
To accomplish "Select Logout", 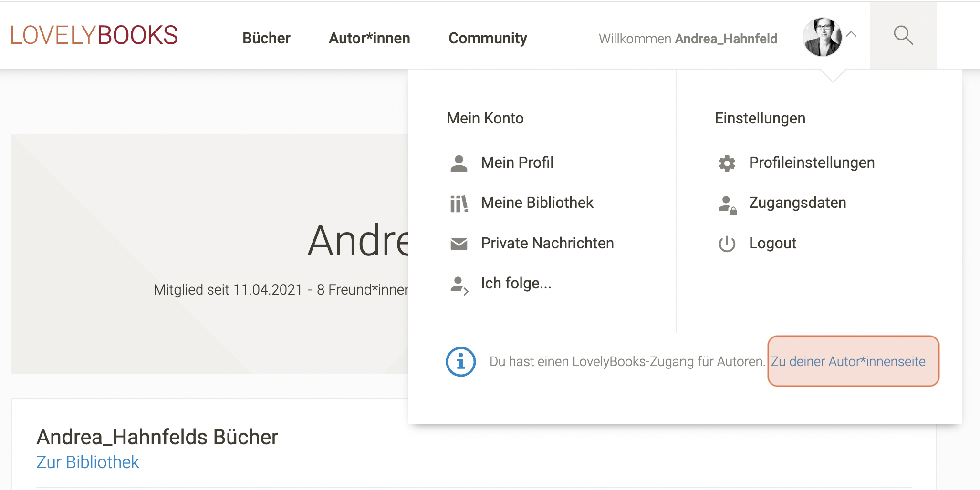I will click(772, 243).
